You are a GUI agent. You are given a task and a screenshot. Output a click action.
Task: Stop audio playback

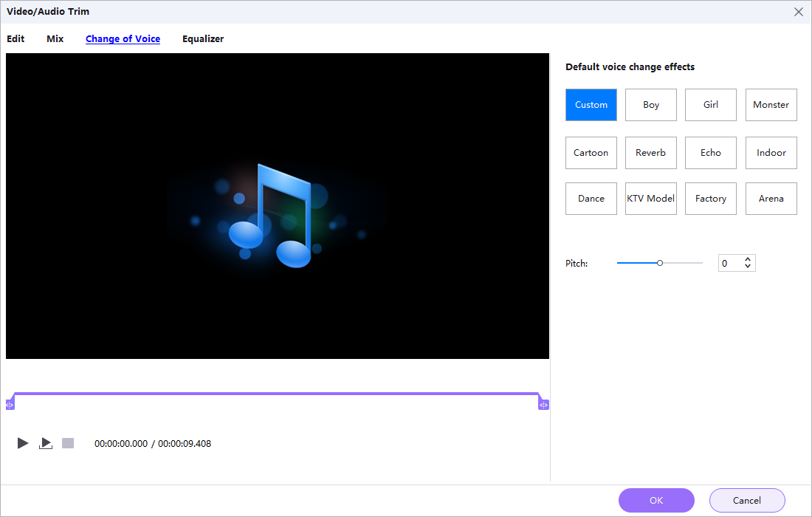tap(68, 443)
